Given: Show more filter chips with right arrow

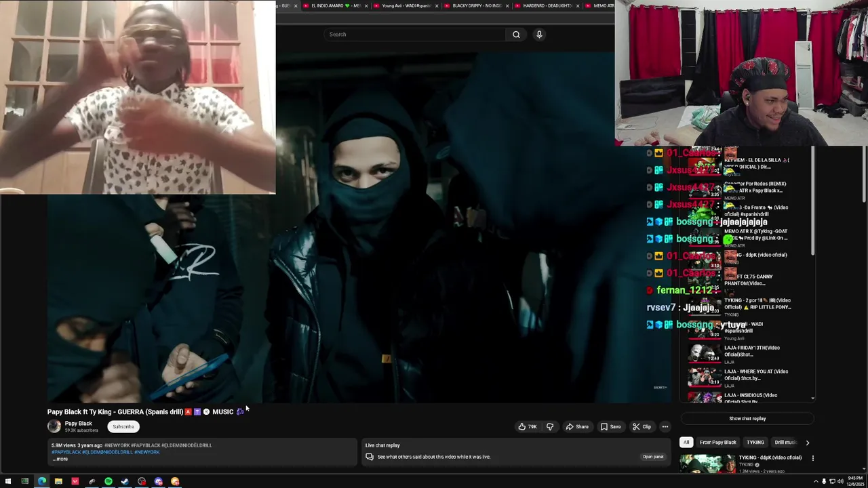Looking at the screenshot, I should click(807, 443).
